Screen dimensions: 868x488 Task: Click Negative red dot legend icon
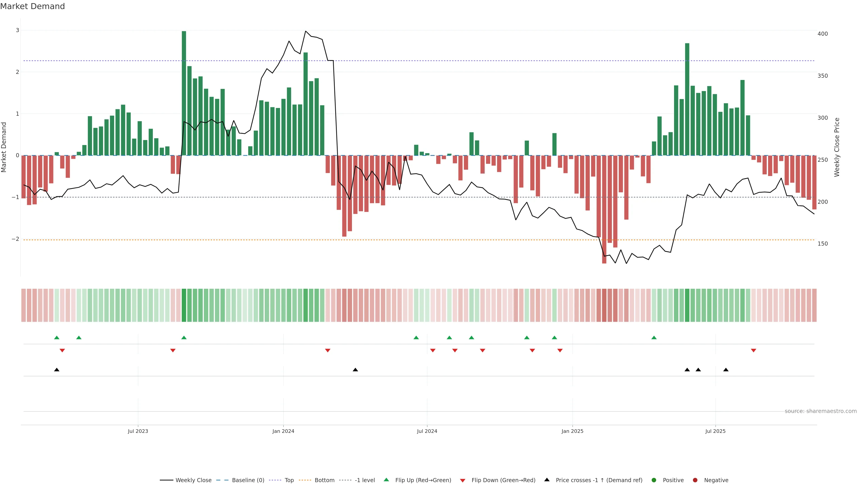(x=695, y=480)
